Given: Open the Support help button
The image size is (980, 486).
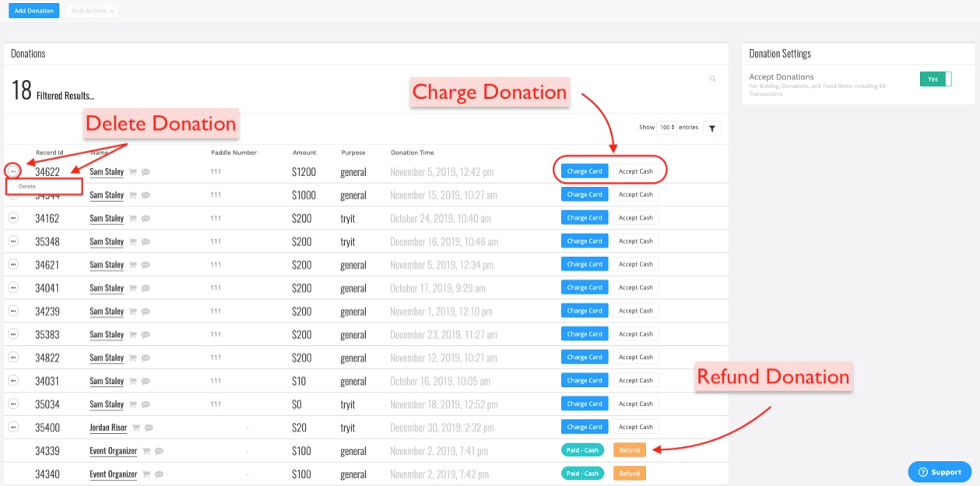Looking at the screenshot, I should pos(940,472).
